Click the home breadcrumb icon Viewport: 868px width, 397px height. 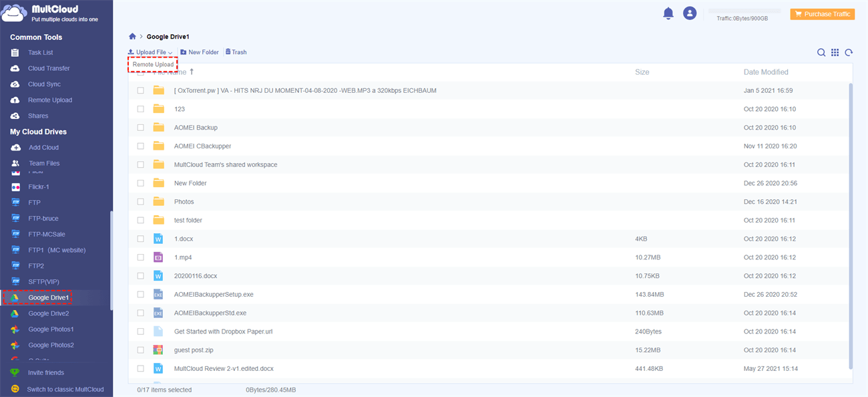(x=132, y=37)
